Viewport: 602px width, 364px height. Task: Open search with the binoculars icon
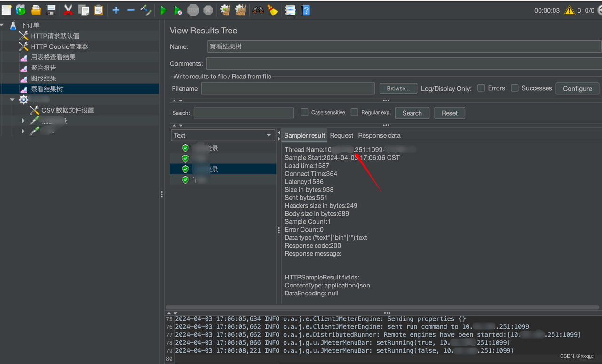pyautogui.click(x=258, y=10)
